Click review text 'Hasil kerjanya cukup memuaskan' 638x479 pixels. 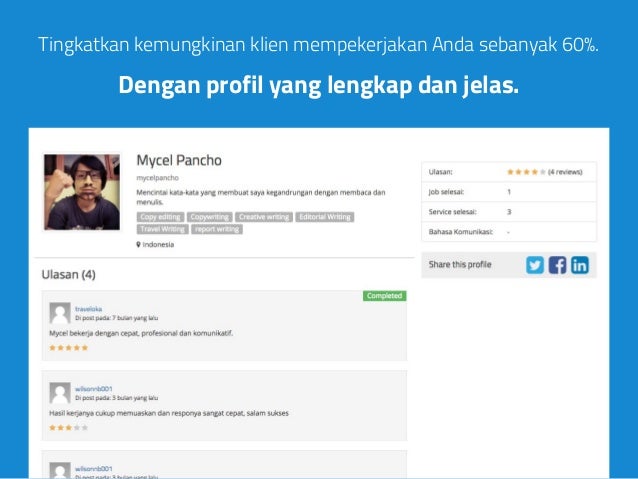pos(169,413)
